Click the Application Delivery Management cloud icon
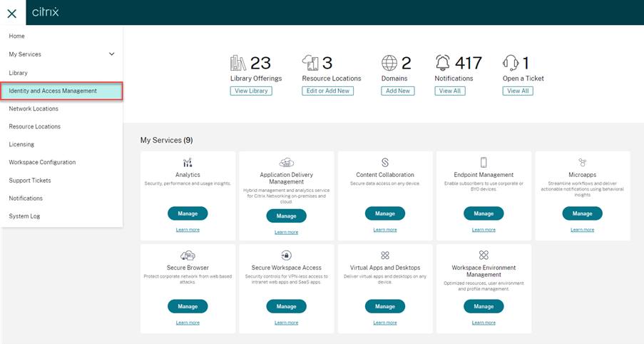This screenshot has height=344, width=644. (x=286, y=162)
